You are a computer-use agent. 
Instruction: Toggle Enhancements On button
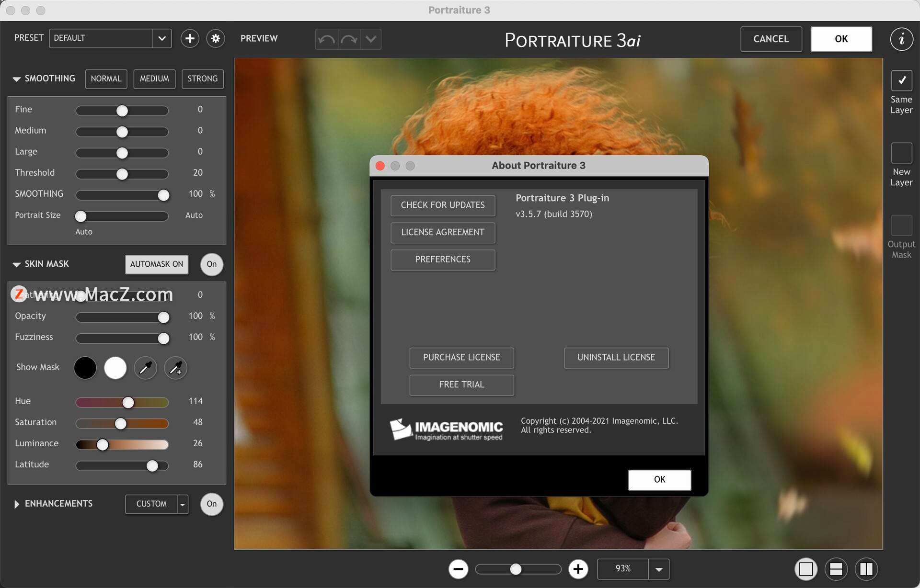(211, 504)
